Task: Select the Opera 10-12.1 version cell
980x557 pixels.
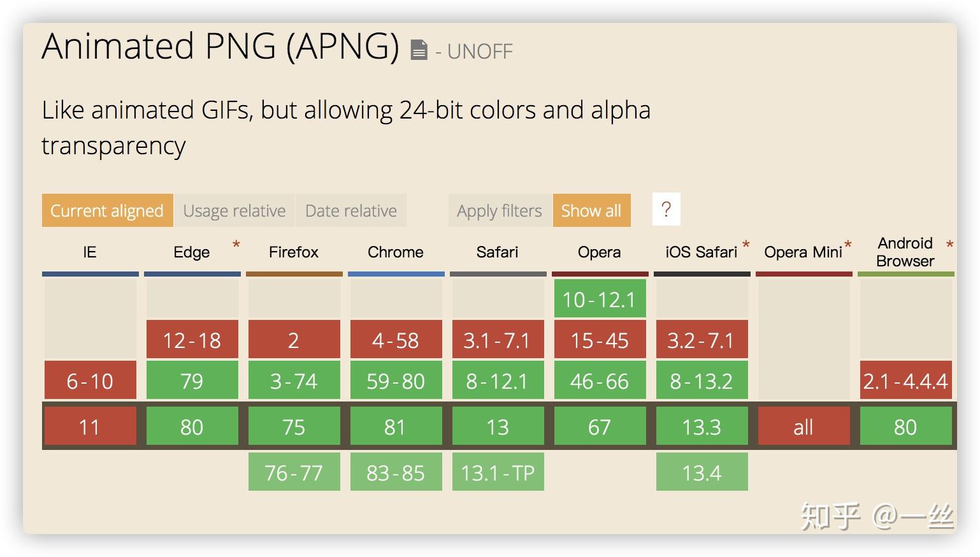Action: [600, 299]
